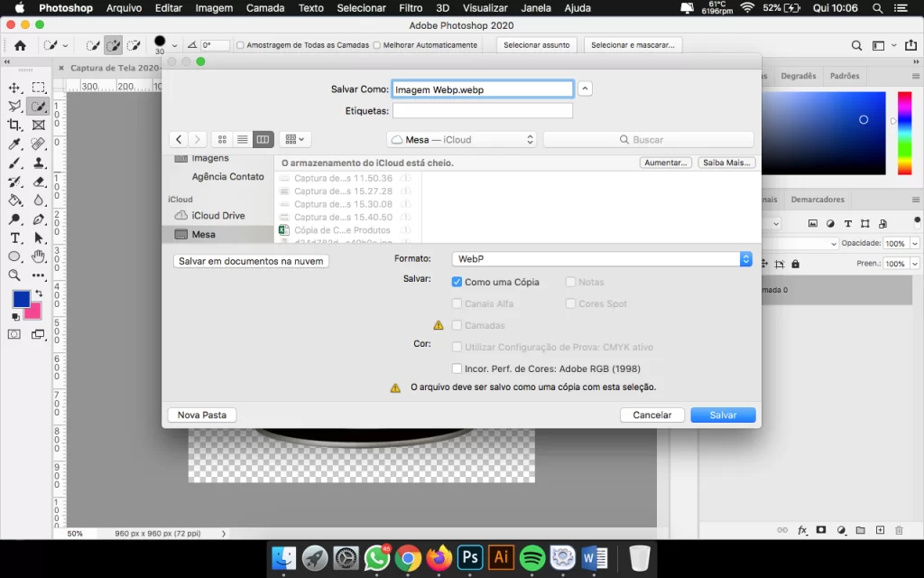This screenshot has height=578, width=924.
Task: Open the Formato WebP dropdown
Action: point(602,258)
